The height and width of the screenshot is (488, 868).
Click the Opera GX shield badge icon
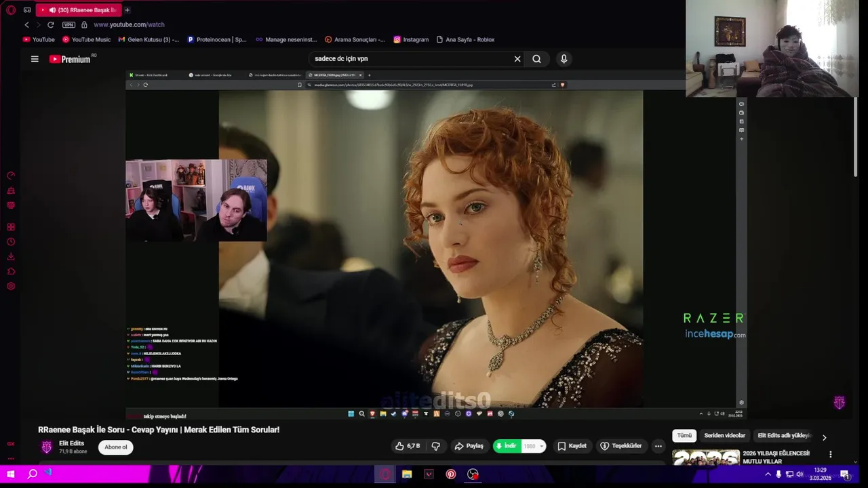coord(839,403)
